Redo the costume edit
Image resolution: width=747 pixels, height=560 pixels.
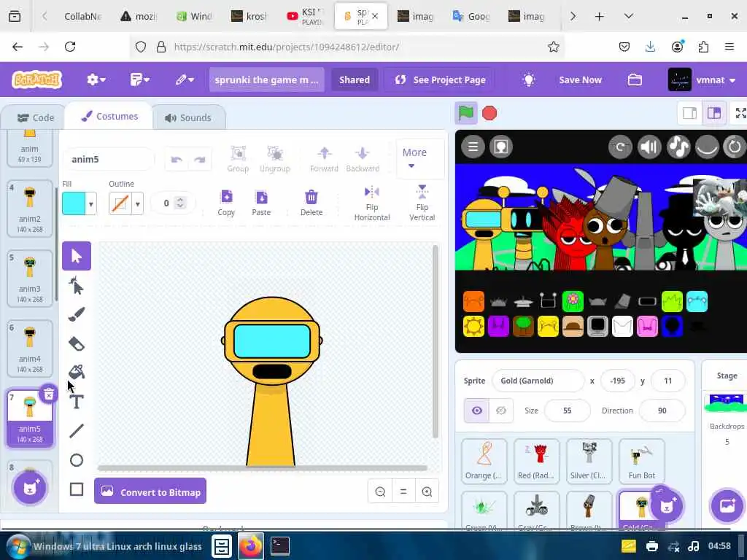pyautogui.click(x=200, y=160)
